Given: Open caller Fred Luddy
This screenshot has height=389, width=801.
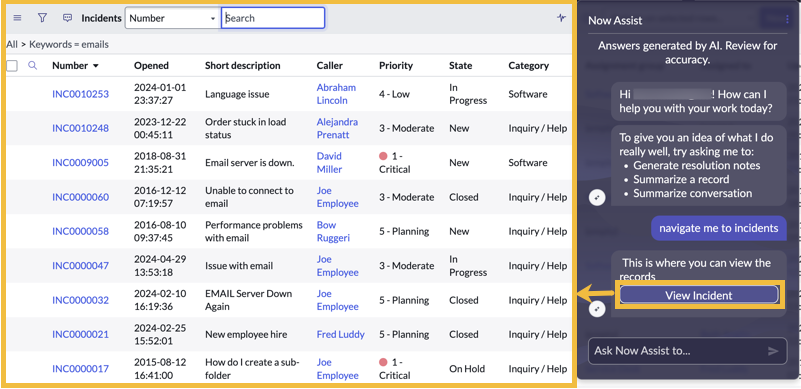Looking at the screenshot, I should 341,334.
